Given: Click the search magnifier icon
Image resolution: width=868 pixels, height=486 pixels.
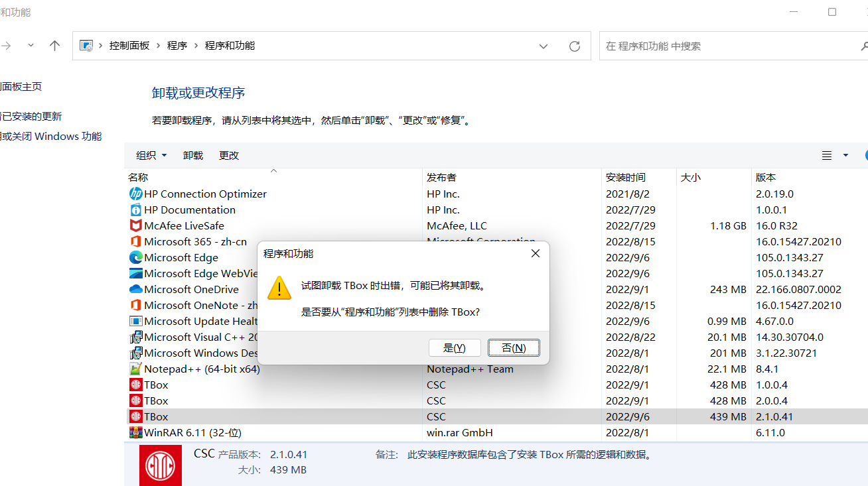Looking at the screenshot, I should (864, 46).
